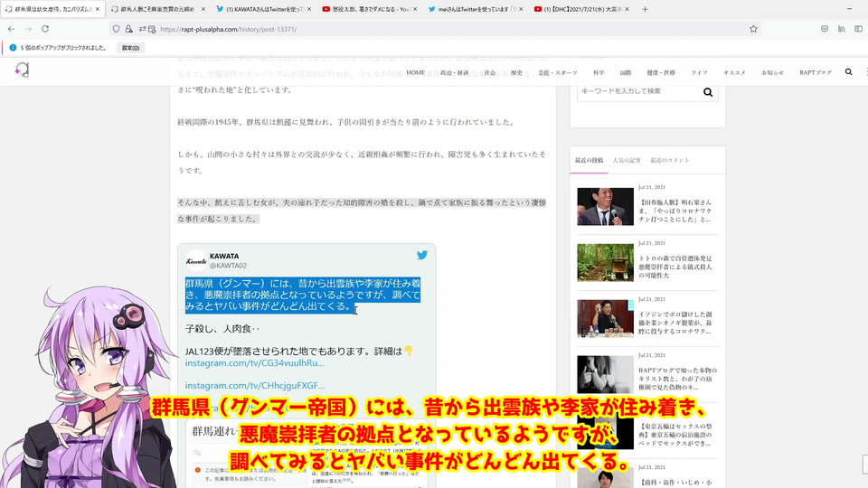Open thumbnail of イソジン article

(x=605, y=319)
